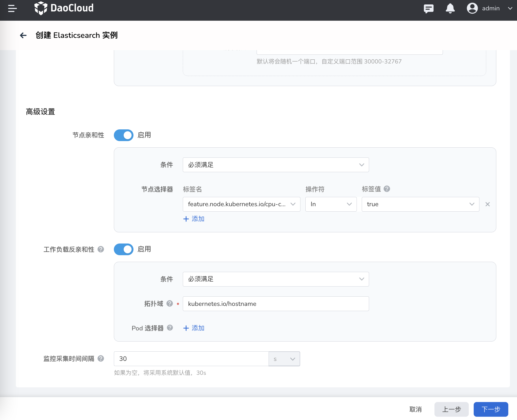Expand the admin account dropdown arrow
Image resolution: width=517 pixels, height=420 pixels.
(x=510, y=8)
